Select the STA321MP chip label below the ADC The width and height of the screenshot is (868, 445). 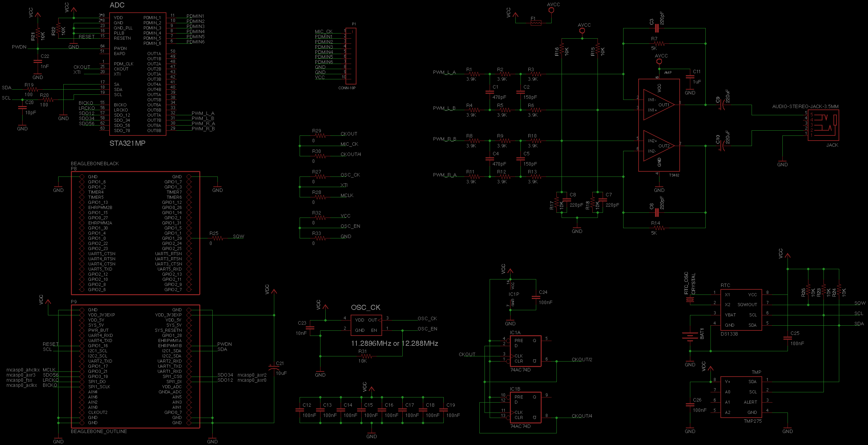[127, 143]
